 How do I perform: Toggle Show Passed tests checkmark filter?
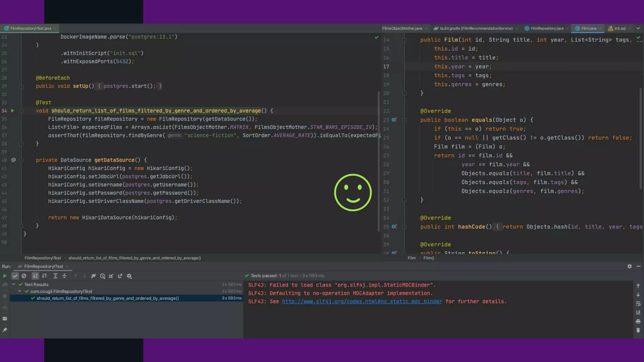coord(15,276)
